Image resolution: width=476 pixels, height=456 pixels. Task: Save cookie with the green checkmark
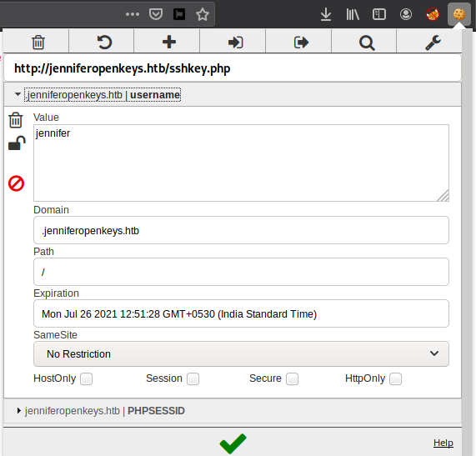point(233,443)
